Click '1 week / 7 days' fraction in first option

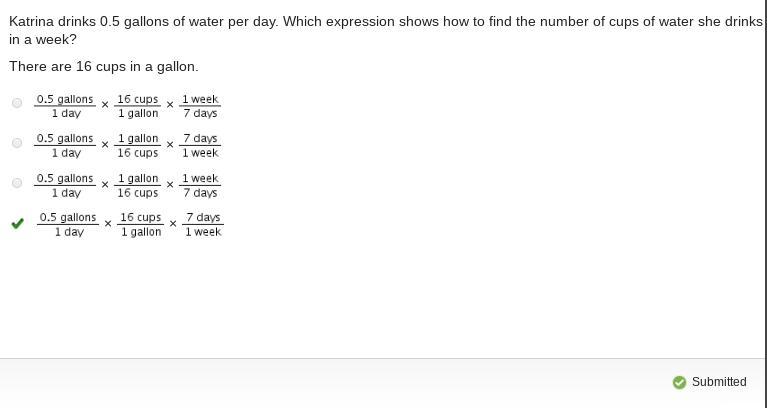pyautogui.click(x=200, y=106)
